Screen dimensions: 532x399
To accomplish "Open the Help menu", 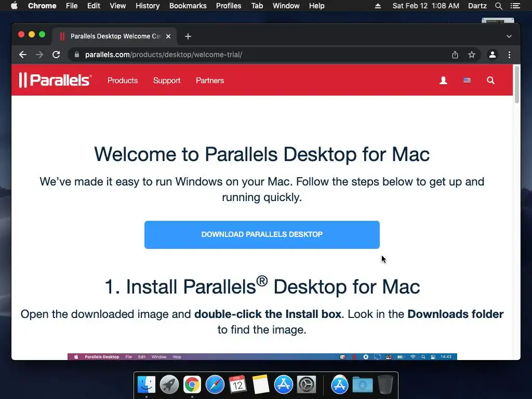I will coord(316,6).
